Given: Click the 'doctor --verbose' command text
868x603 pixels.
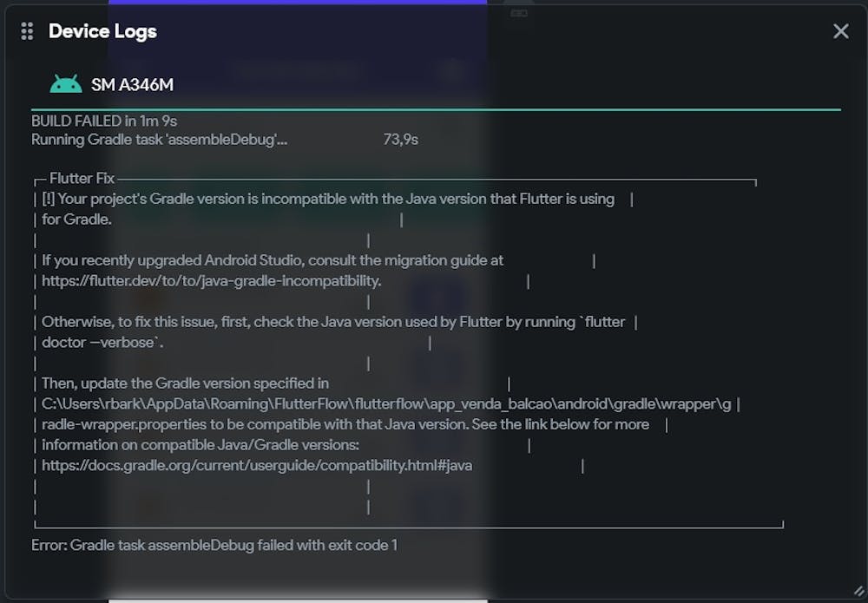Looking at the screenshot, I should (x=102, y=343).
